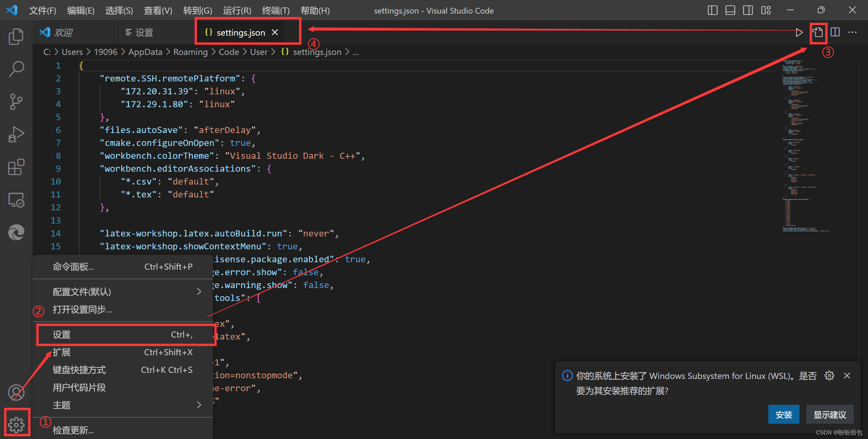Open the Search view
The height and width of the screenshot is (439, 868).
[16, 69]
